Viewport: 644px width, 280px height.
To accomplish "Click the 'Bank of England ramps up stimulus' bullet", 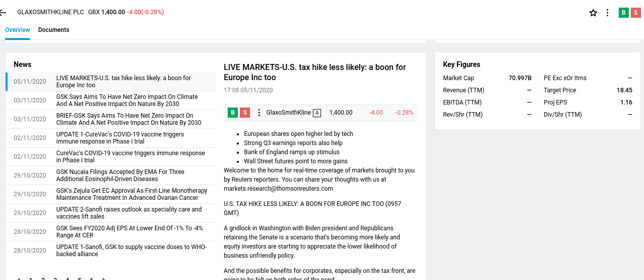I will click(x=292, y=152).
